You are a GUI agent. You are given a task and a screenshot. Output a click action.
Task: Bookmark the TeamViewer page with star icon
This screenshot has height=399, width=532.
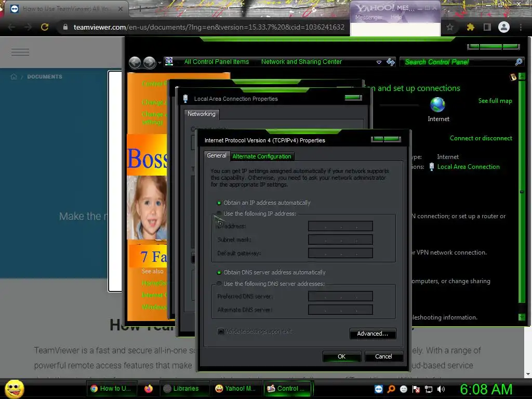click(x=450, y=27)
